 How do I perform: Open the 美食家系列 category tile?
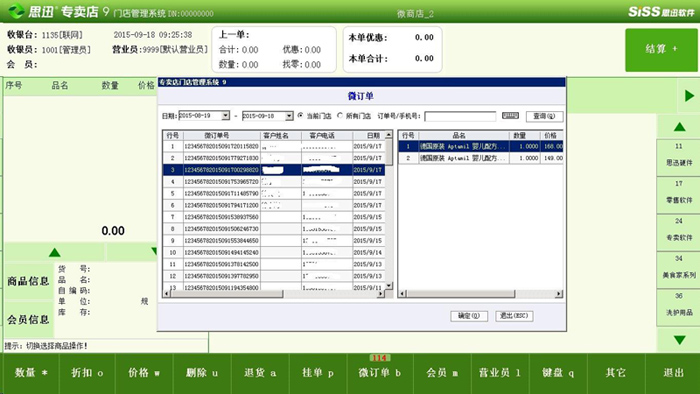coord(679,270)
